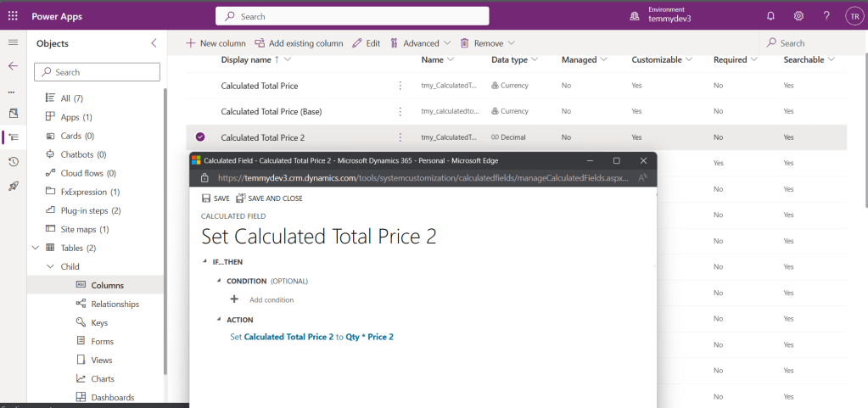Click the top Power Apps Search box
The image size is (868, 408).
pos(352,16)
